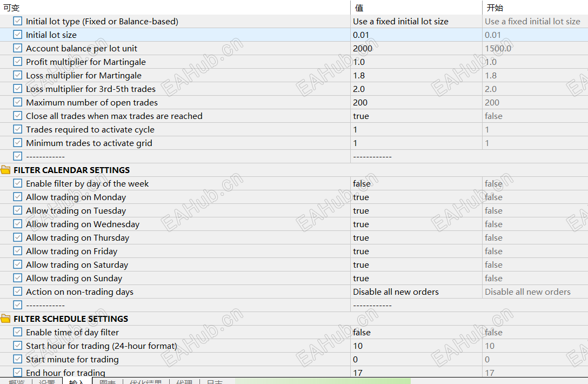Screen dimensions: 588x384
Task: Toggle Allow trading on Wednesday checkbox
Action: click(18, 224)
